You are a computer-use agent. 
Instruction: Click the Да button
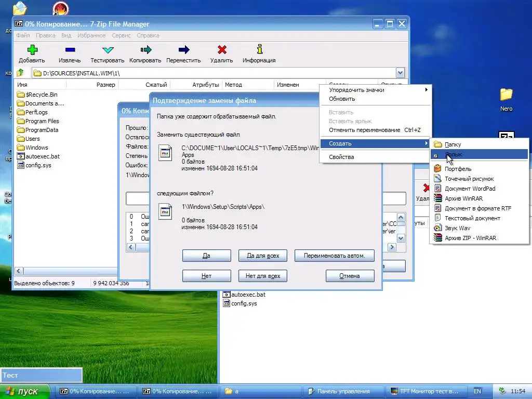click(x=207, y=256)
